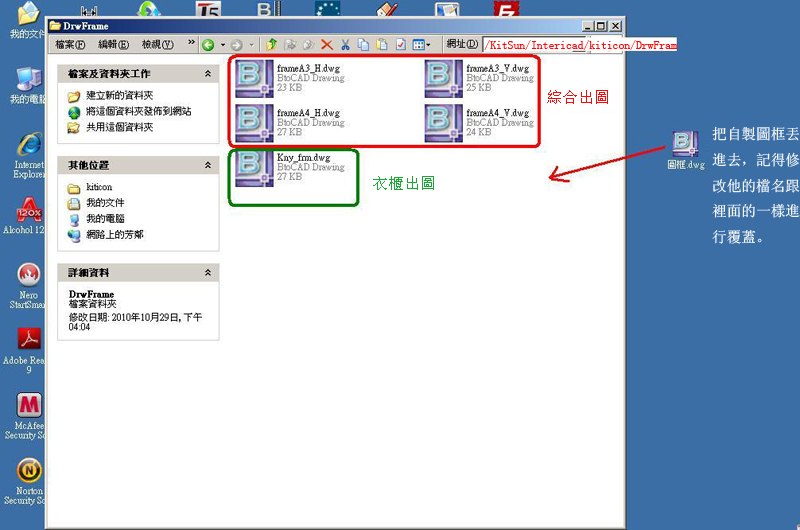Collapse the 其他位置 panel
800x530 pixels.
click(208, 164)
